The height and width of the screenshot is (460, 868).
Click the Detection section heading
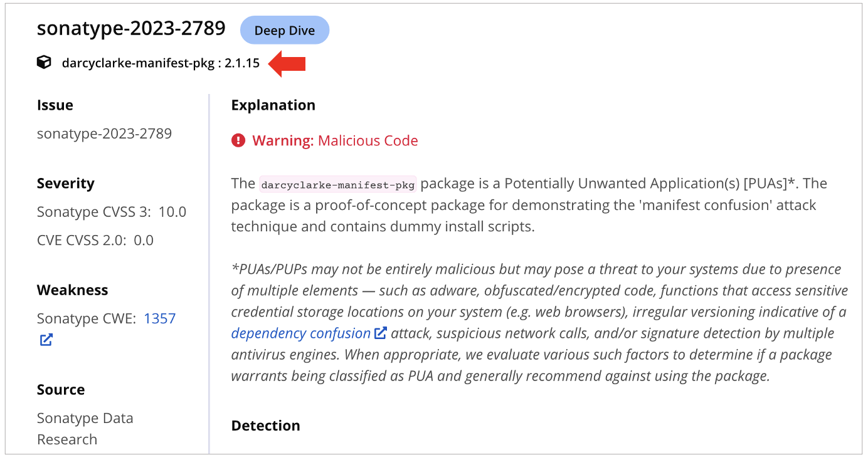[x=265, y=426]
